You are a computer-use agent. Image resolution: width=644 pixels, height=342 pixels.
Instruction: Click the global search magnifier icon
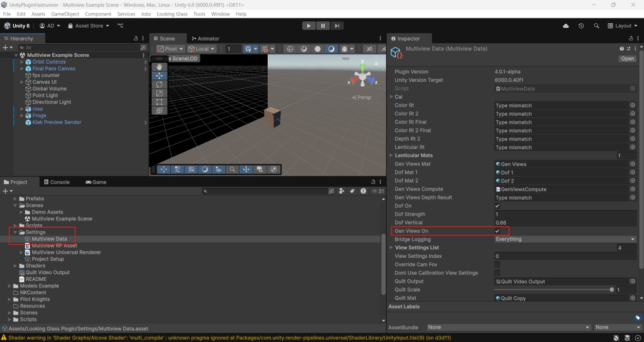(596, 26)
